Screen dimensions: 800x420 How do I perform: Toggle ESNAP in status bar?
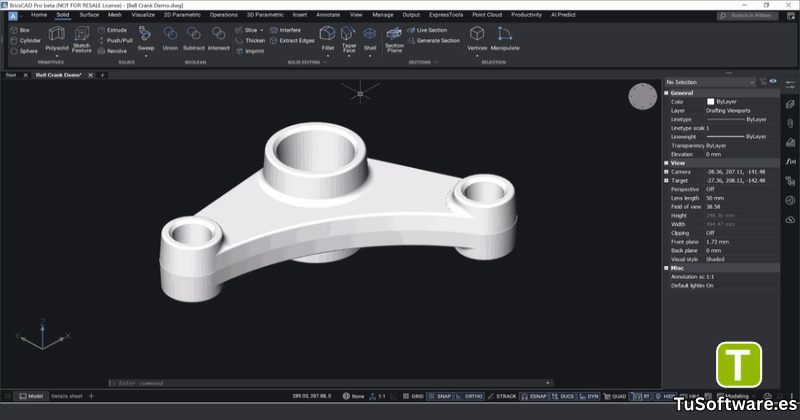pos(534,396)
